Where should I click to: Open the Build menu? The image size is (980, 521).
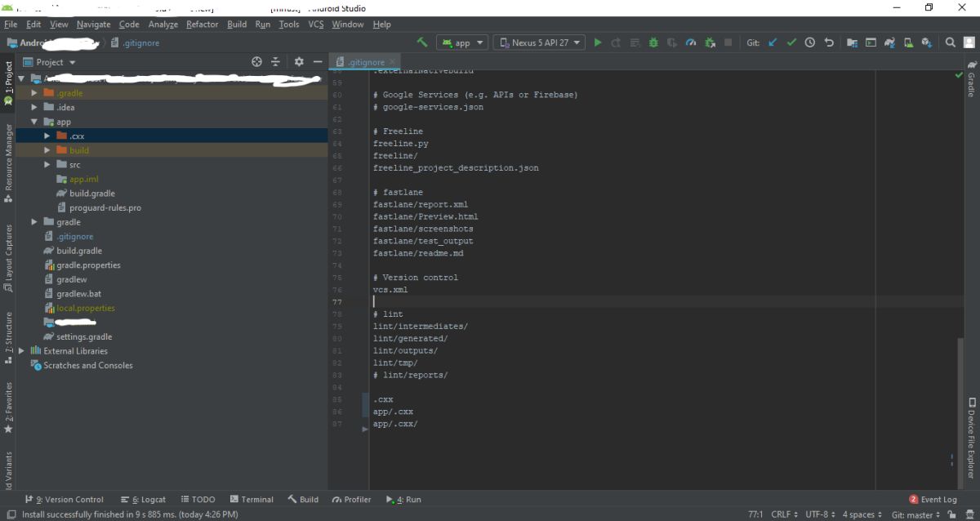pyautogui.click(x=237, y=24)
